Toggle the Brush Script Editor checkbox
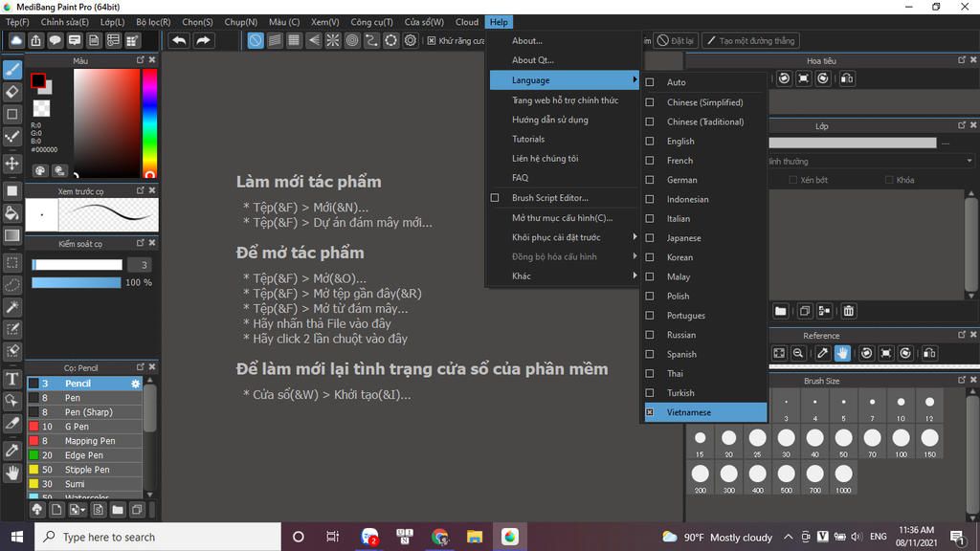 pos(495,197)
